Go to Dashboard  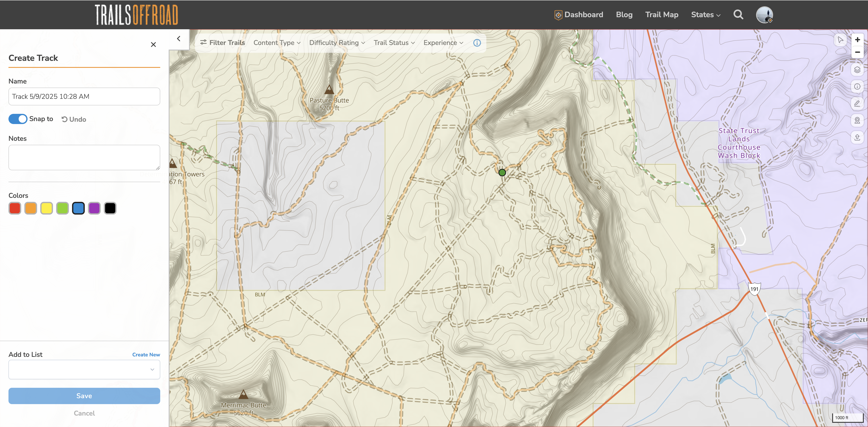(579, 14)
